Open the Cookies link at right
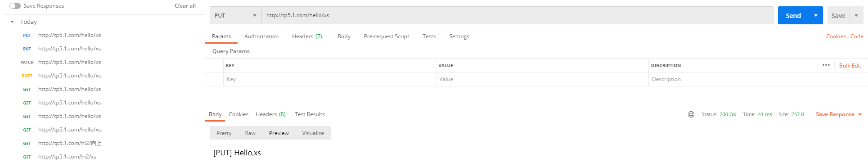This screenshot has height=163, width=868. pyautogui.click(x=836, y=36)
